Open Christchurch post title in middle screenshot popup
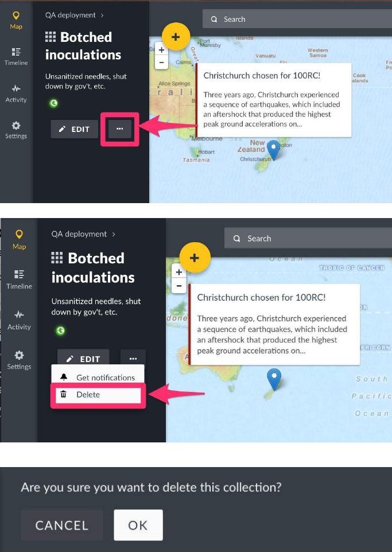Image resolution: width=392 pixels, height=552 pixels. tap(261, 297)
